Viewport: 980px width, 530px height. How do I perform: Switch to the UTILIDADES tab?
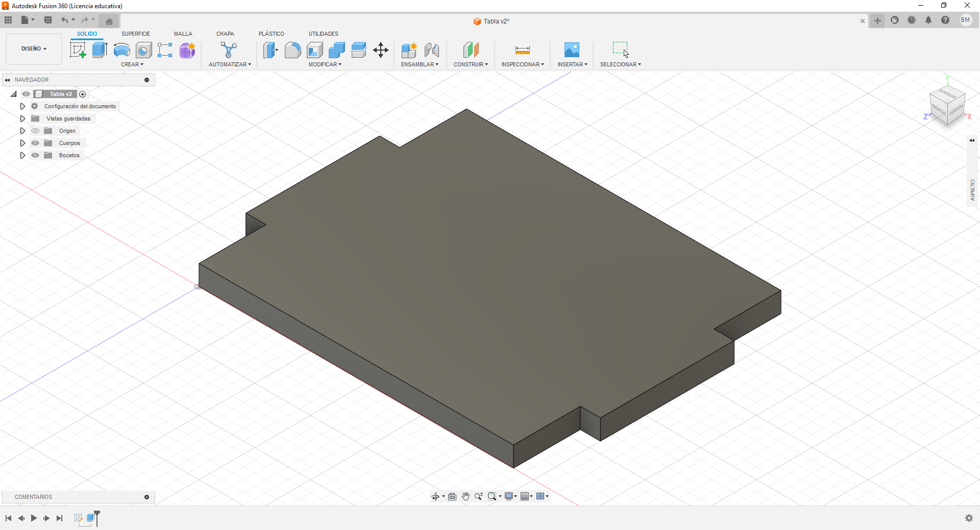pos(324,34)
